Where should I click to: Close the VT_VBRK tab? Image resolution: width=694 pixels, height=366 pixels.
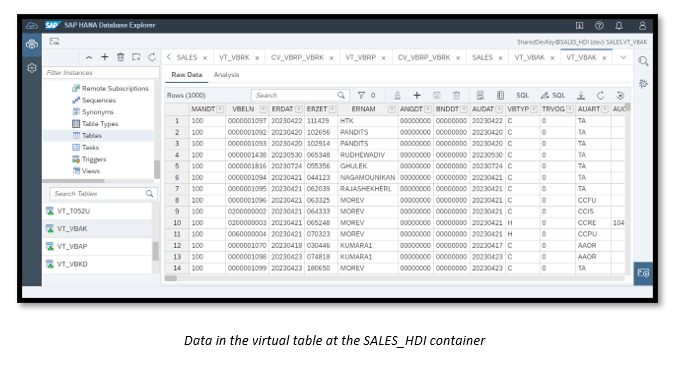point(257,58)
